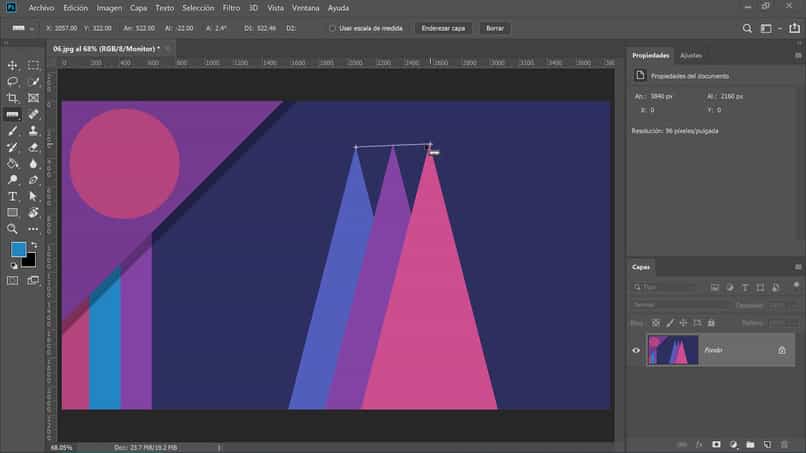Swap foreground and background colors

34,245
